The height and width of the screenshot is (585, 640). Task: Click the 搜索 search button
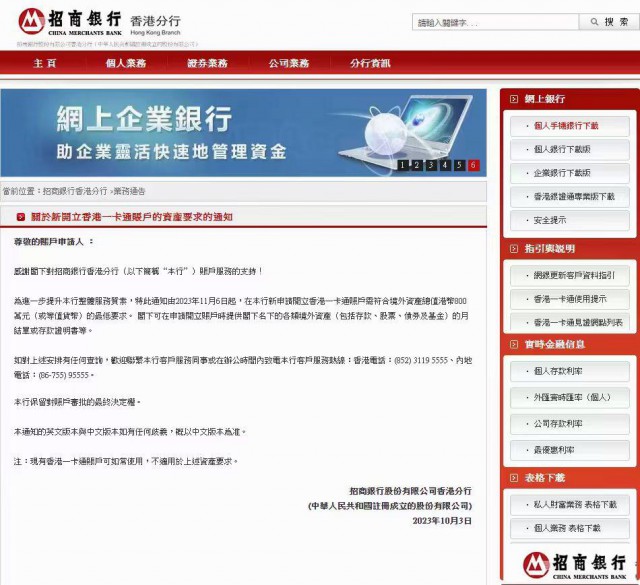[x=607, y=22]
